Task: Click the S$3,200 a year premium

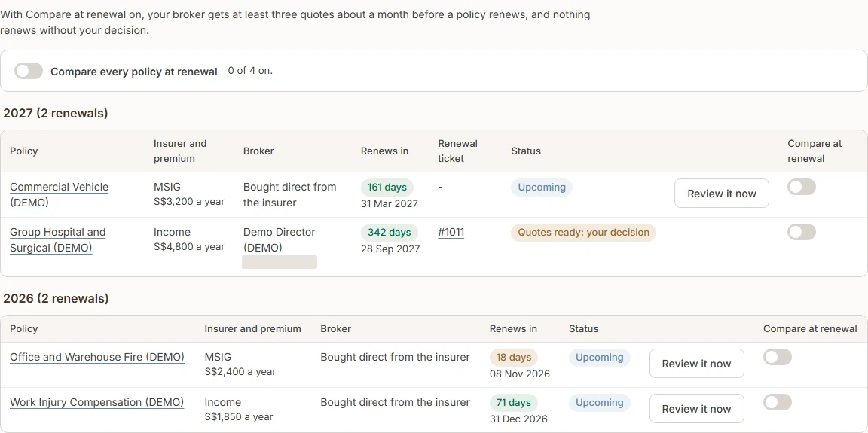Action: click(x=189, y=201)
